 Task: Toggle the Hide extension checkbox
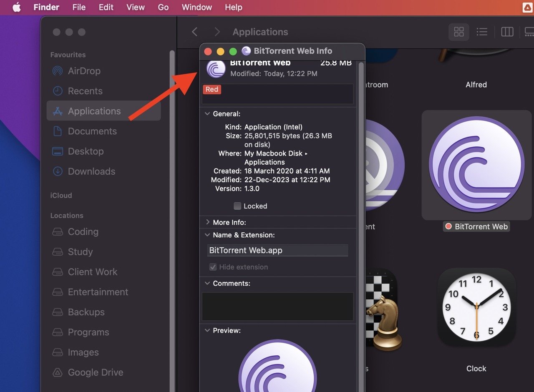pos(213,267)
